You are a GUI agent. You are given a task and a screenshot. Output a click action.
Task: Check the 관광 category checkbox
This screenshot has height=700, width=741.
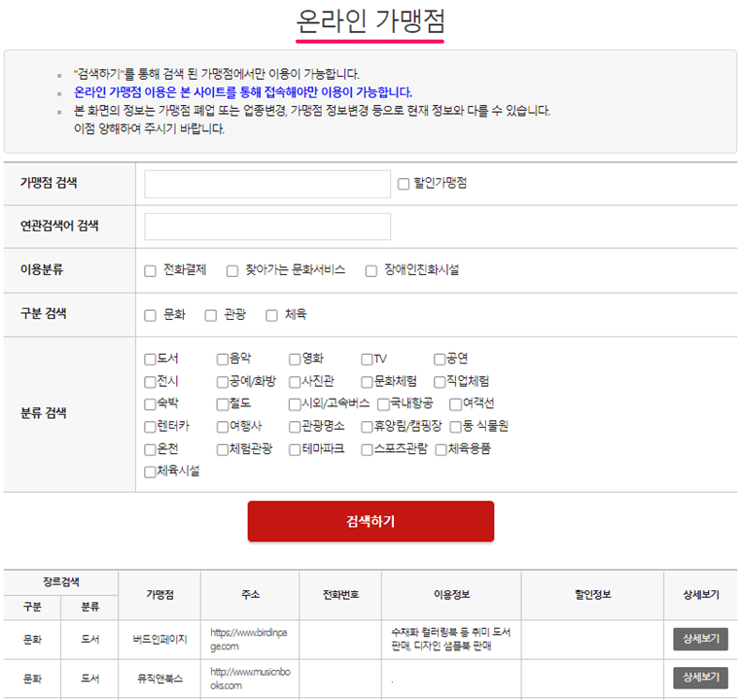point(211,316)
